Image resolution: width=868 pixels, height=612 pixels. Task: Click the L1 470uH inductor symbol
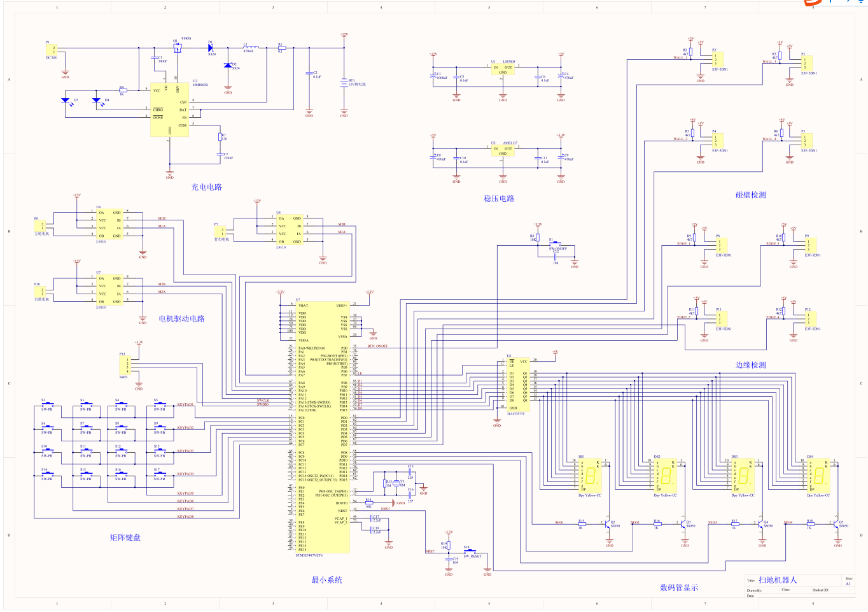coord(251,47)
